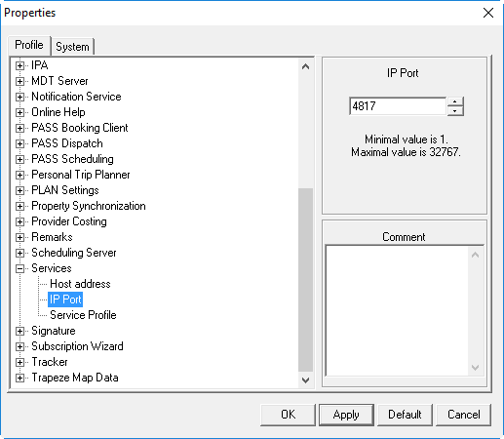Select the Scheduling Server label

tap(74, 253)
